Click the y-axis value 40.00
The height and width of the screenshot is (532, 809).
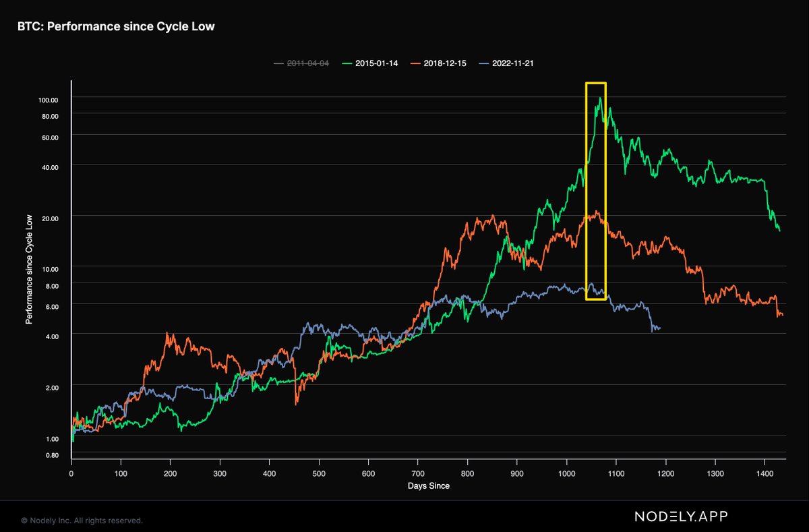(51, 167)
